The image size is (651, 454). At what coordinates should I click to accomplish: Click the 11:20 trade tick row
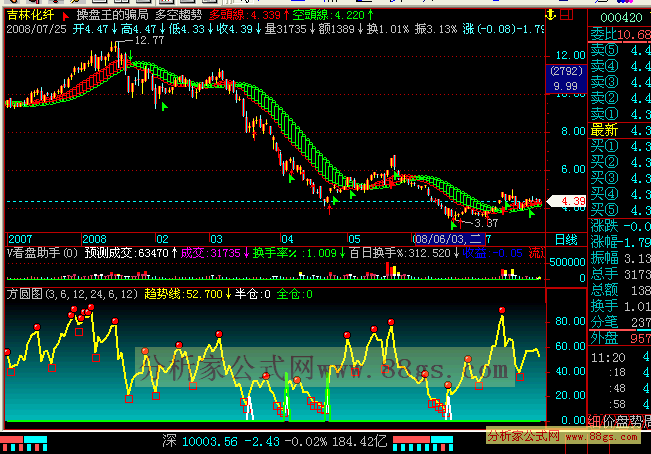click(620, 357)
